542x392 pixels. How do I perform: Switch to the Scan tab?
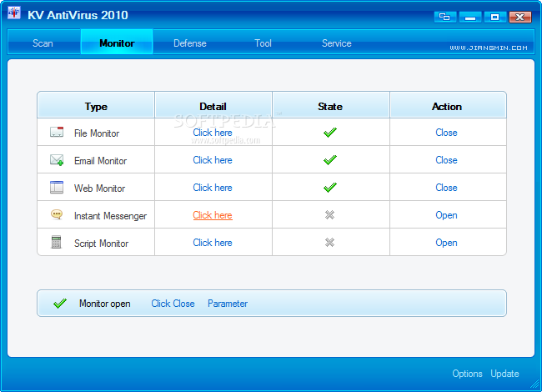click(43, 43)
